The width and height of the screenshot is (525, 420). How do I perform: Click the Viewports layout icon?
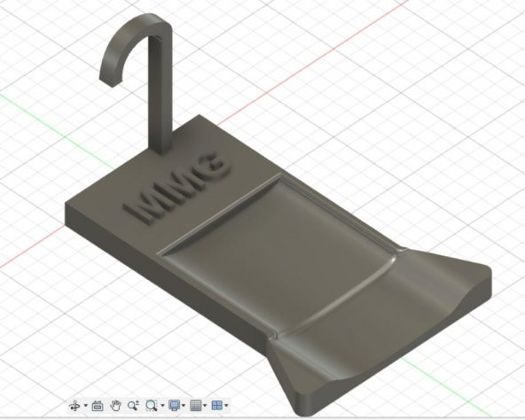pos(217,406)
